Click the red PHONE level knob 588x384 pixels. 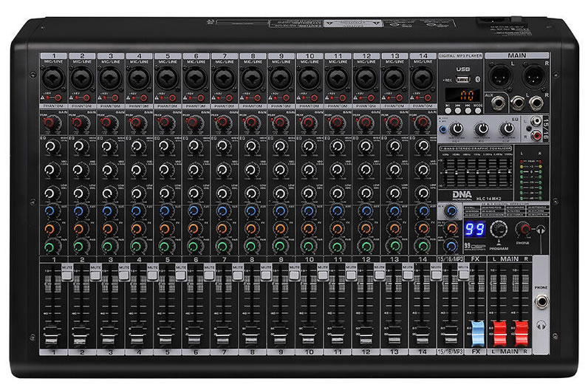[523, 228]
